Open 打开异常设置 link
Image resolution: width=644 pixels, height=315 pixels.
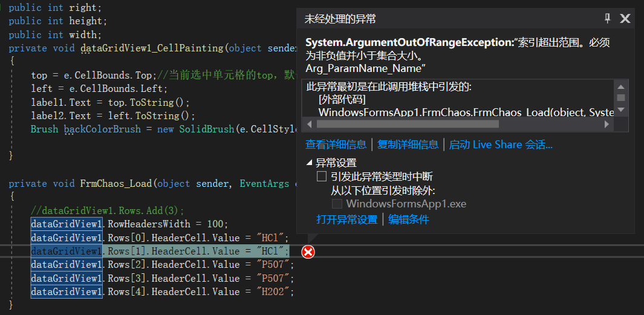click(x=346, y=219)
